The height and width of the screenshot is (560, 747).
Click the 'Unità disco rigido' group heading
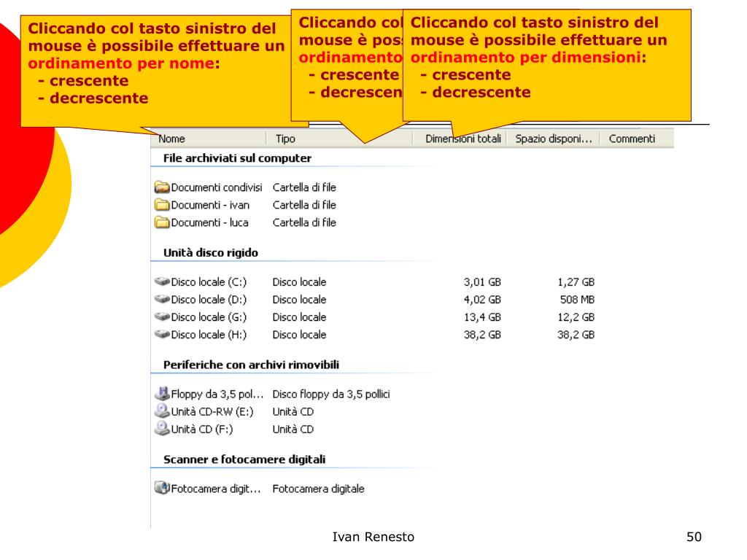point(211,253)
